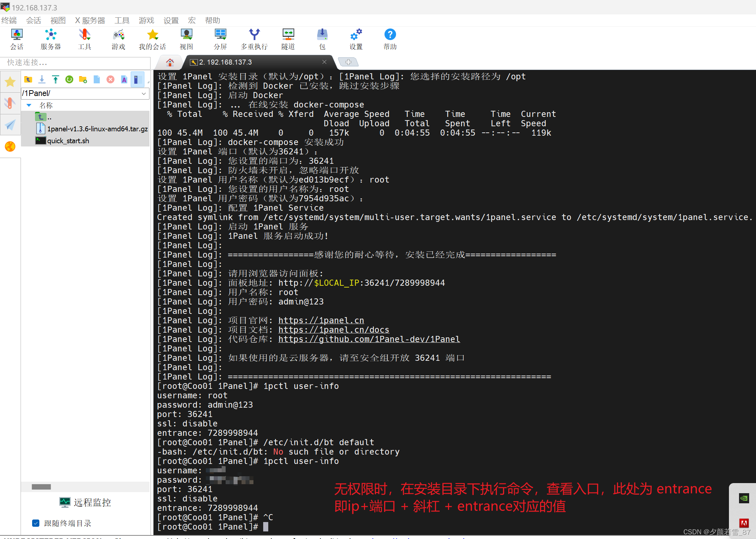This screenshot has height=539, width=756.
Task: Open the 包 (Packages) toolbar icon
Action: click(322, 39)
